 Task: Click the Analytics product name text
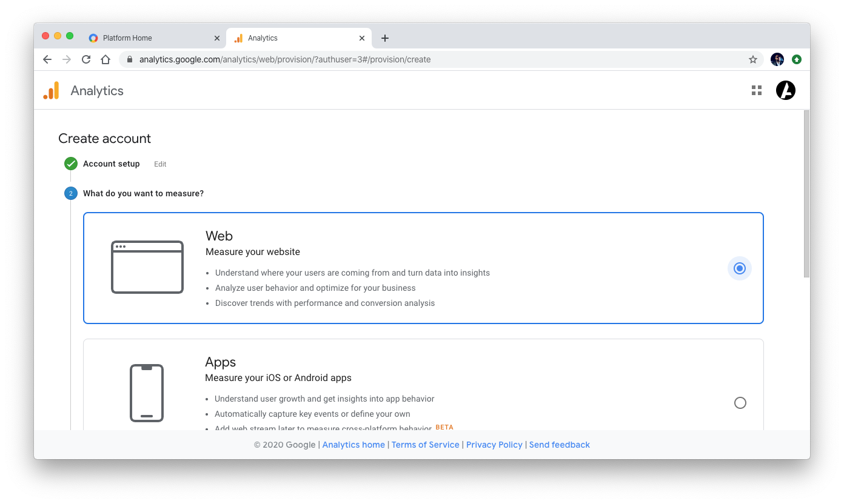tap(97, 90)
